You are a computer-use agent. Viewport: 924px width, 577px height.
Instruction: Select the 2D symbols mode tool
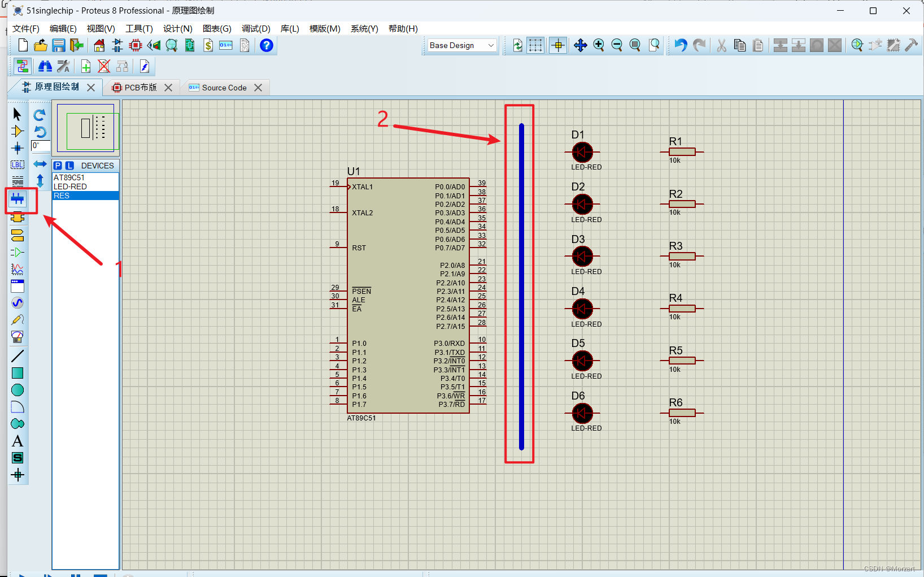point(17,458)
